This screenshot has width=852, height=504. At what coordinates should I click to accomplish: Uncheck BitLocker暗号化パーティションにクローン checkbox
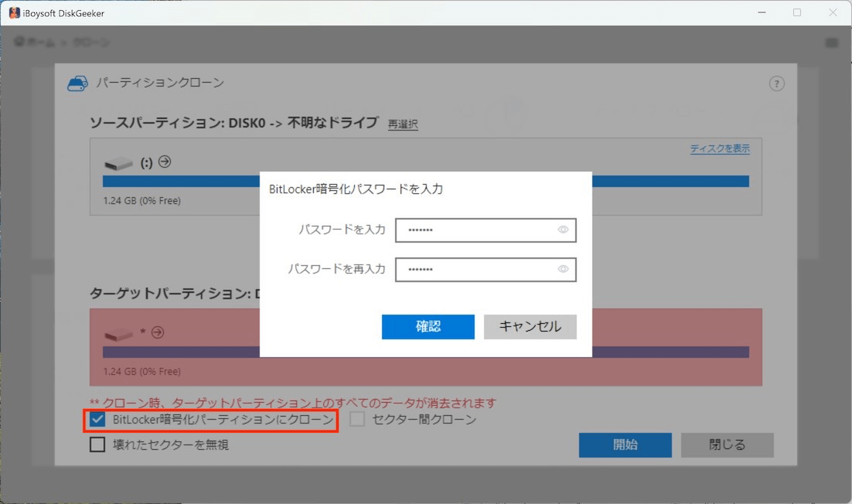97,419
